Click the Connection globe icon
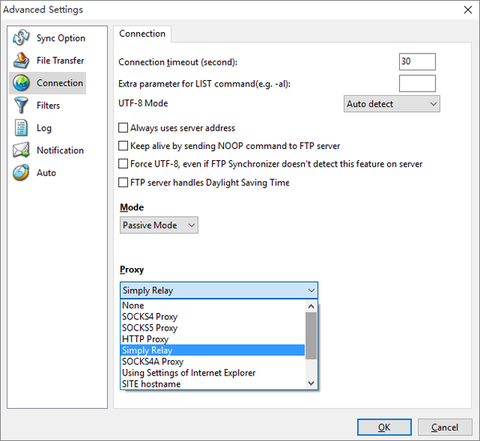 click(x=21, y=83)
